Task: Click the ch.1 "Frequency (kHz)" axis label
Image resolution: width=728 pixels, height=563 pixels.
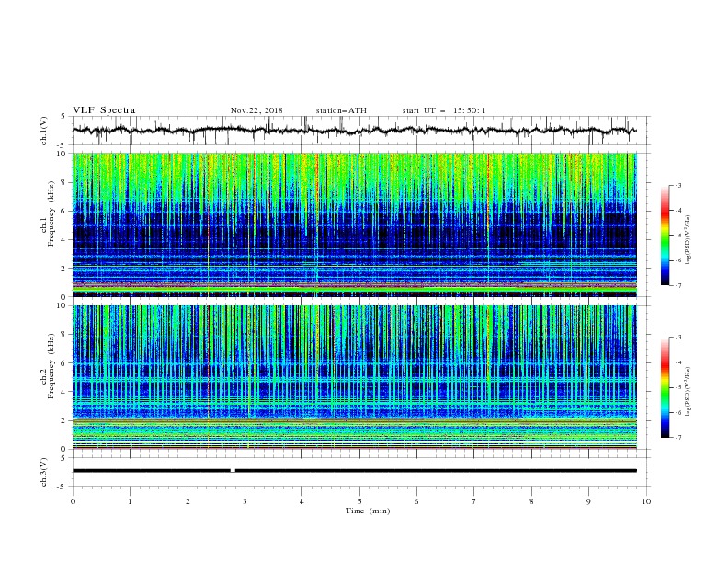Action: [51, 213]
